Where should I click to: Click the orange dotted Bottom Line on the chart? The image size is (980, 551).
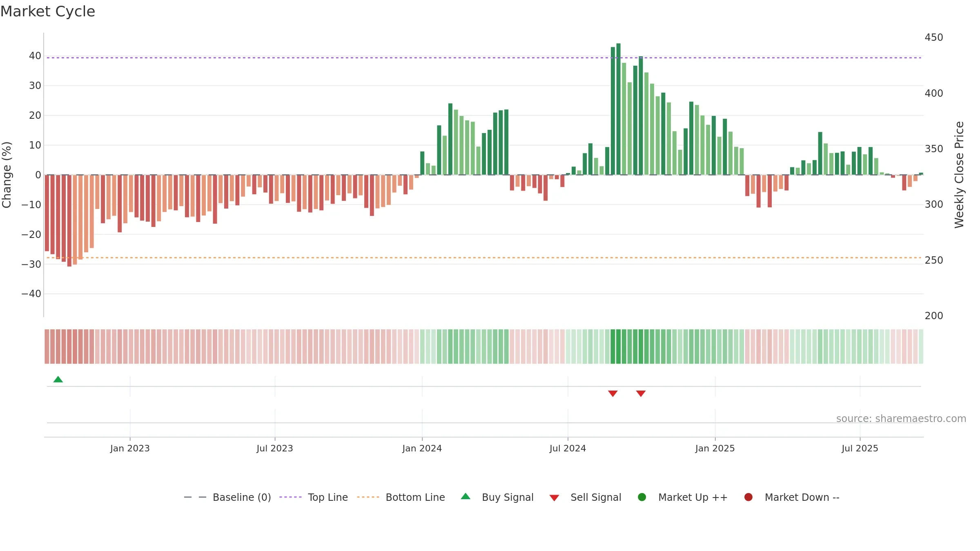click(x=484, y=258)
